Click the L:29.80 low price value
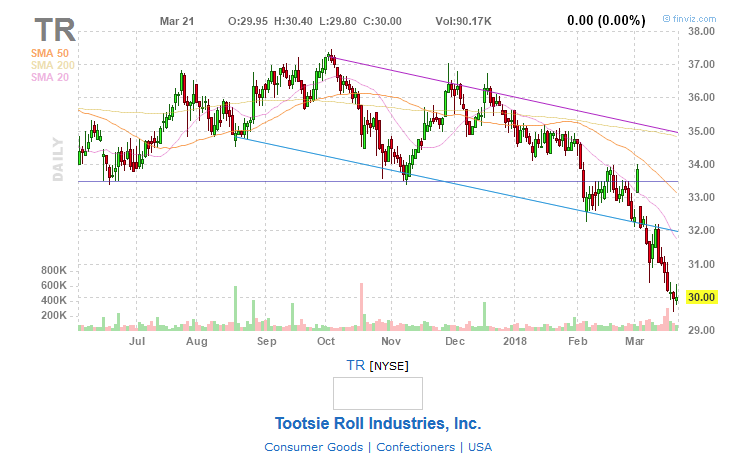This screenshot has width=751, height=464. [x=338, y=21]
